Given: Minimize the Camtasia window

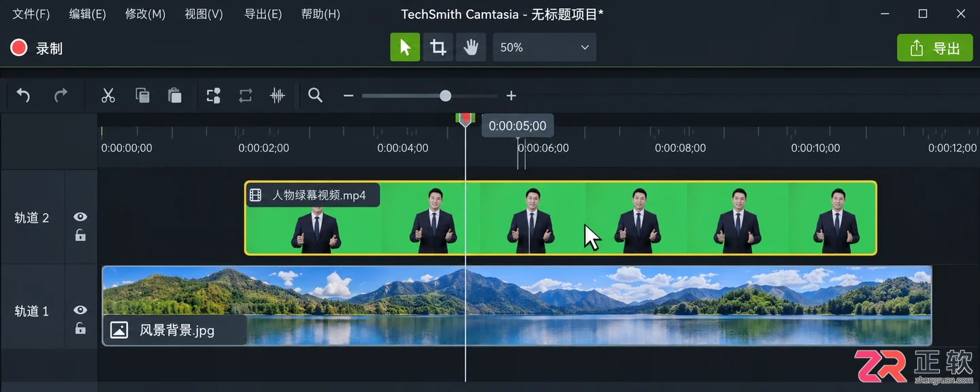Looking at the screenshot, I should [x=885, y=14].
